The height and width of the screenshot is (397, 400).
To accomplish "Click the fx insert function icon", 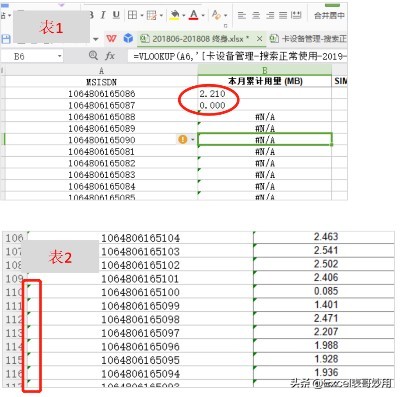I will click(110, 56).
